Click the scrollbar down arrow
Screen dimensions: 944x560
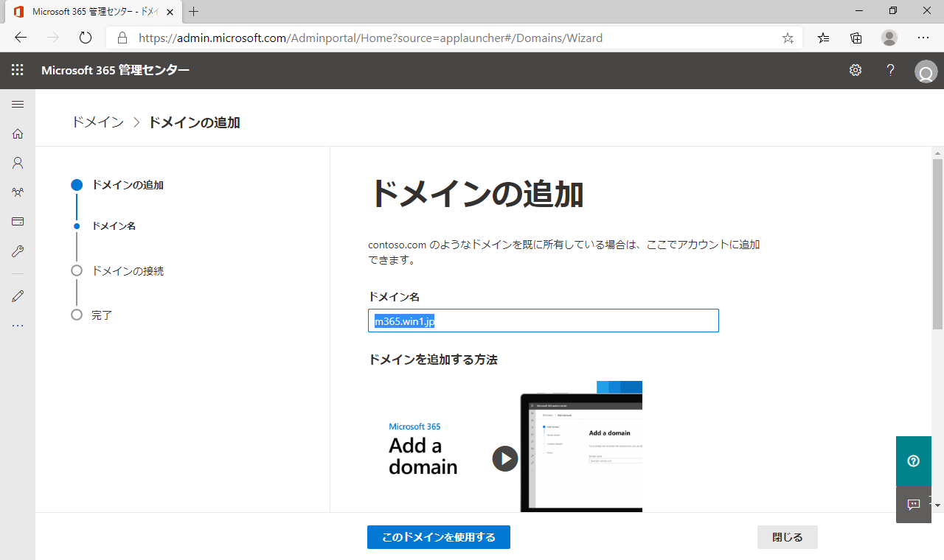[x=938, y=505]
